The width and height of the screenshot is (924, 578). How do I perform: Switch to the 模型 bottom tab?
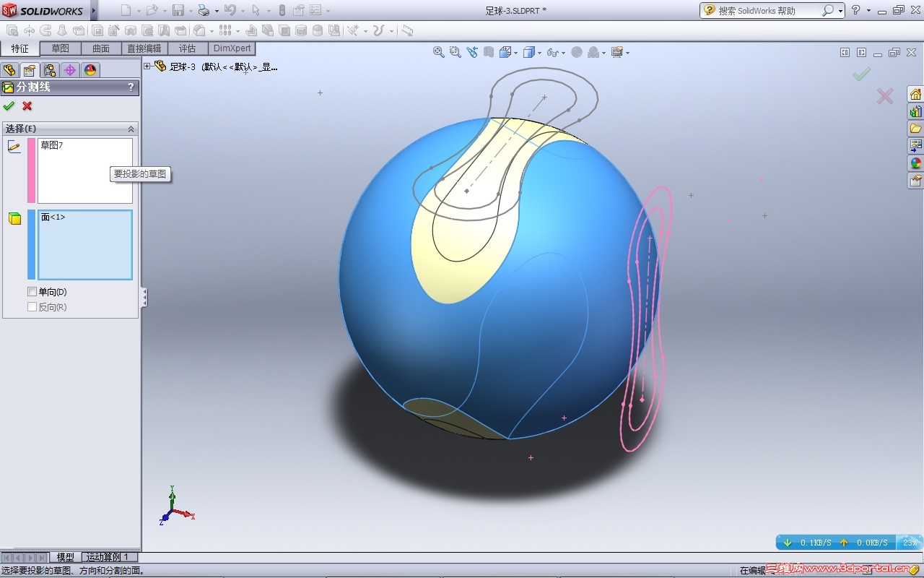(x=66, y=557)
